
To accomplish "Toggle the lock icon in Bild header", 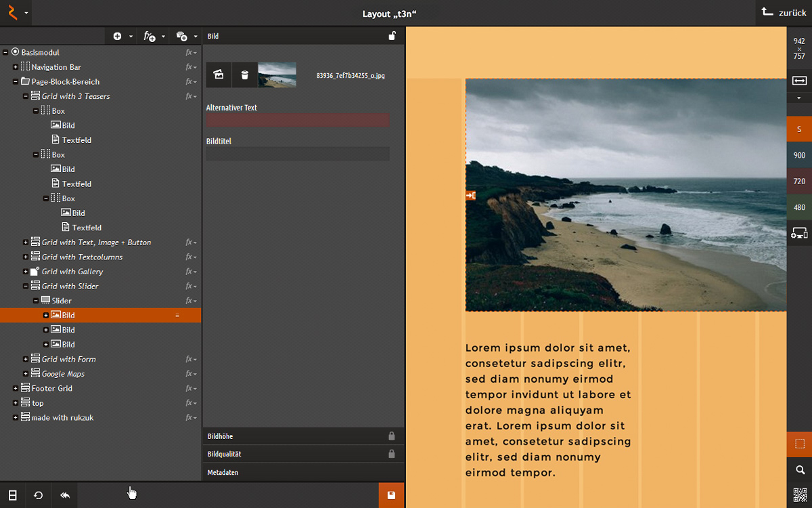I will tap(392, 36).
